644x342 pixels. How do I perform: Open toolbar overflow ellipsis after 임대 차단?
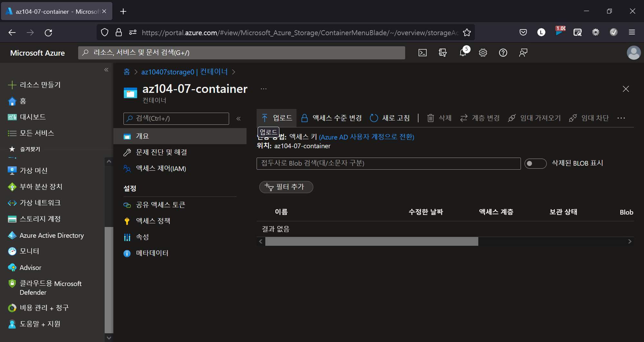coord(621,118)
